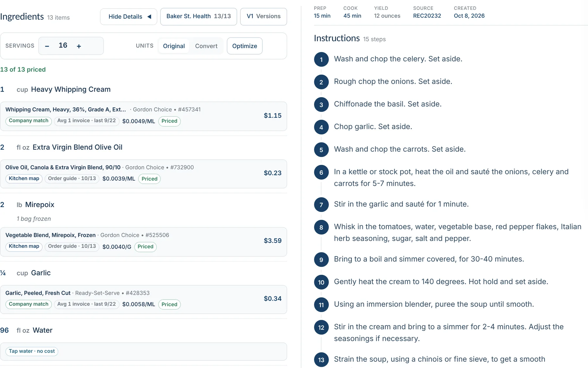The width and height of the screenshot is (588, 368).
Task: Click step 13 circle marker
Action: point(321,360)
